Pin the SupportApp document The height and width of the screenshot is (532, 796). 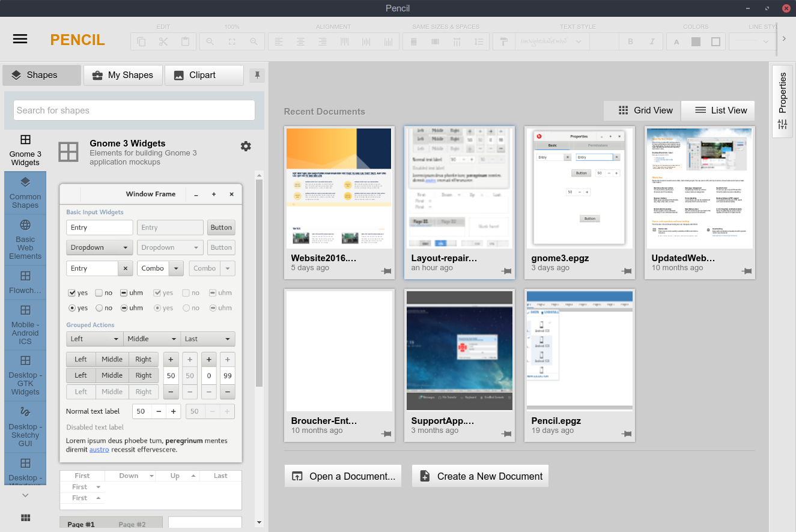(x=506, y=434)
